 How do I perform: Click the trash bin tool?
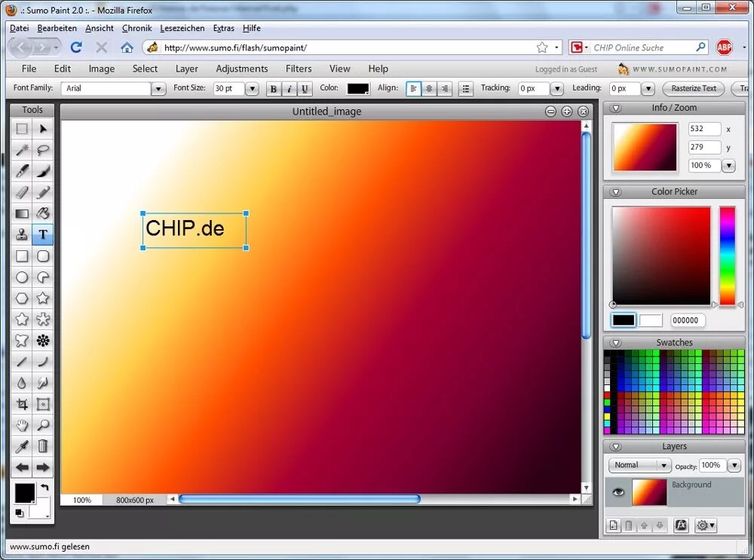(x=43, y=446)
